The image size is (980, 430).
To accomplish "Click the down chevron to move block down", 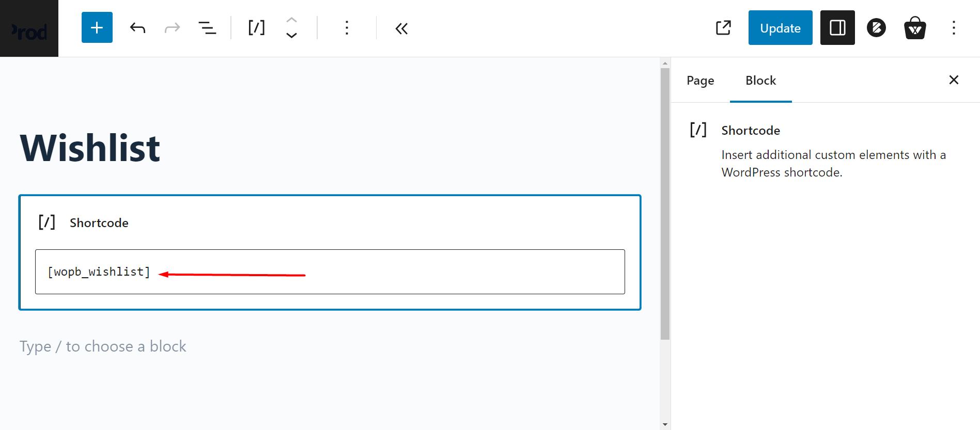I will click(x=291, y=35).
